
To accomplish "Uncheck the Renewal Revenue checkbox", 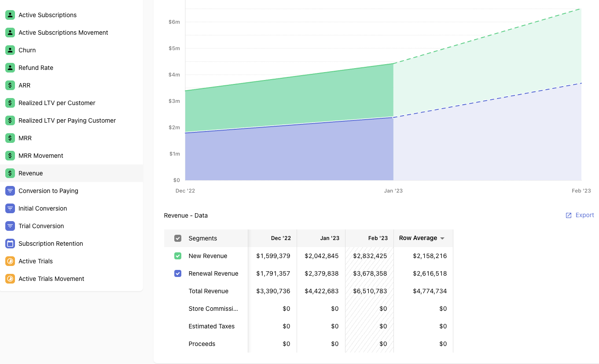I will 178,273.
